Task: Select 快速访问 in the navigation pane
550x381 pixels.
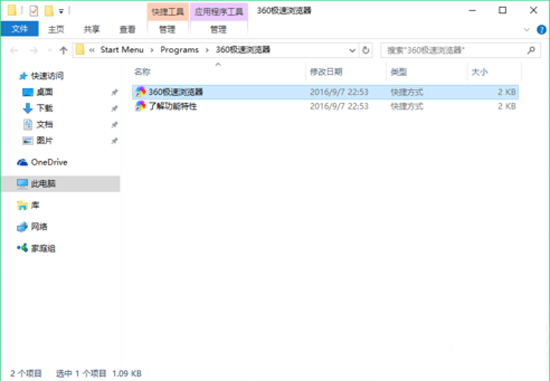Action: tap(47, 75)
